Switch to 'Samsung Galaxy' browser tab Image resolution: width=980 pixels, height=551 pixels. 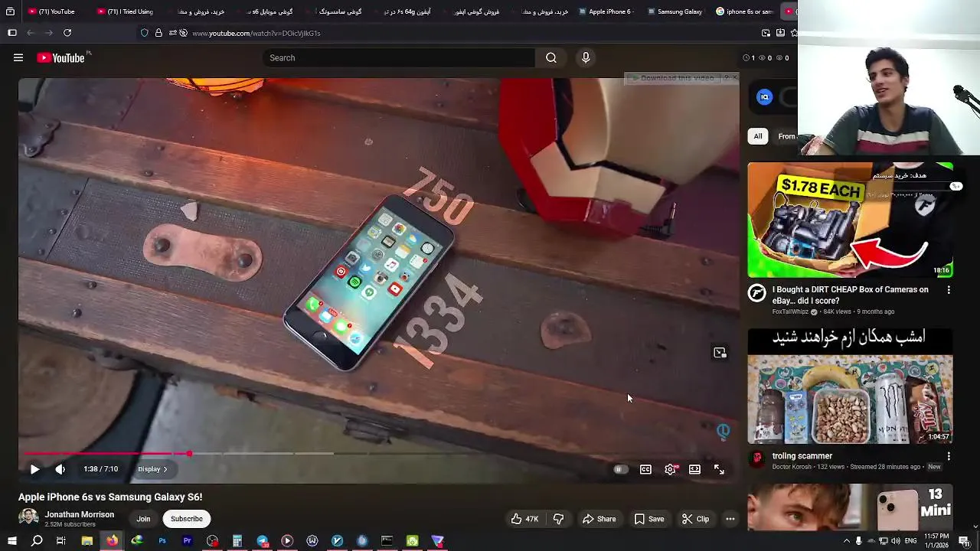(x=675, y=11)
